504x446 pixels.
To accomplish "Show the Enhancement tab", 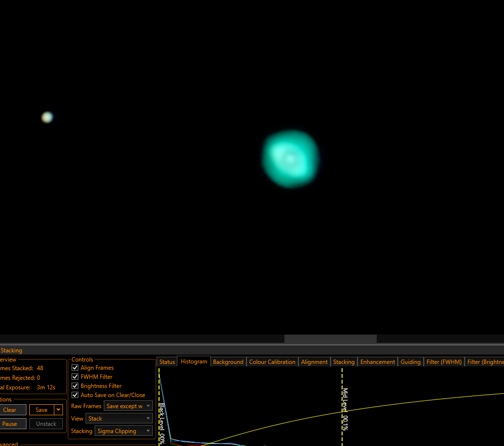I will [378, 362].
